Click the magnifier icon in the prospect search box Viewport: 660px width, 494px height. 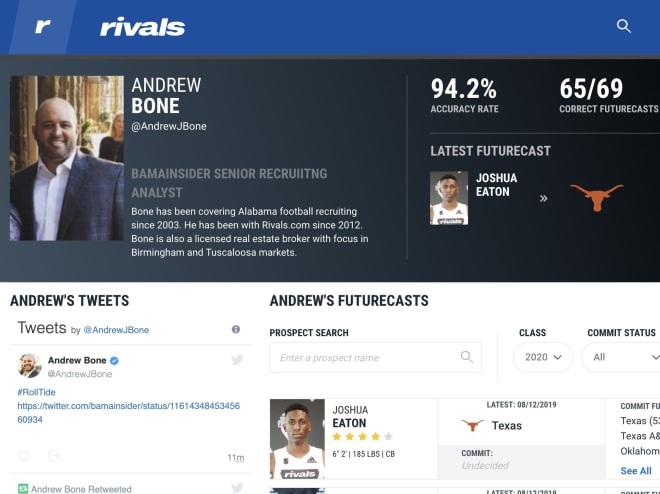(466, 357)
